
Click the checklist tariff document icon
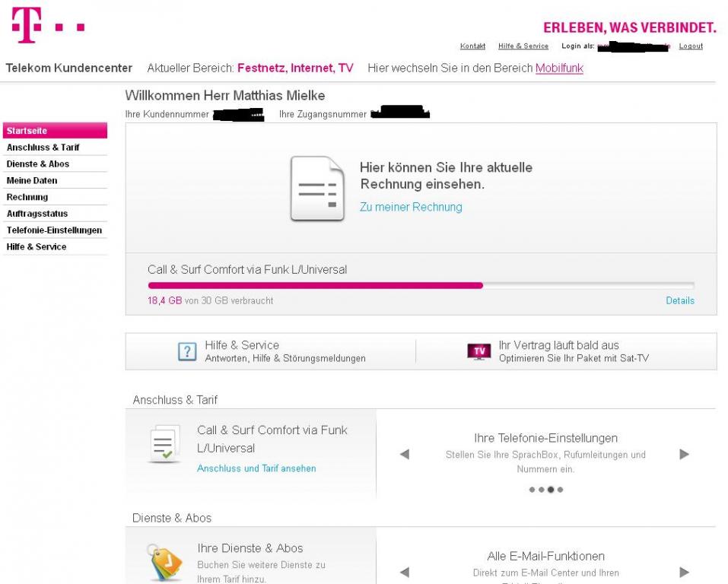click(x=164, y=444)
